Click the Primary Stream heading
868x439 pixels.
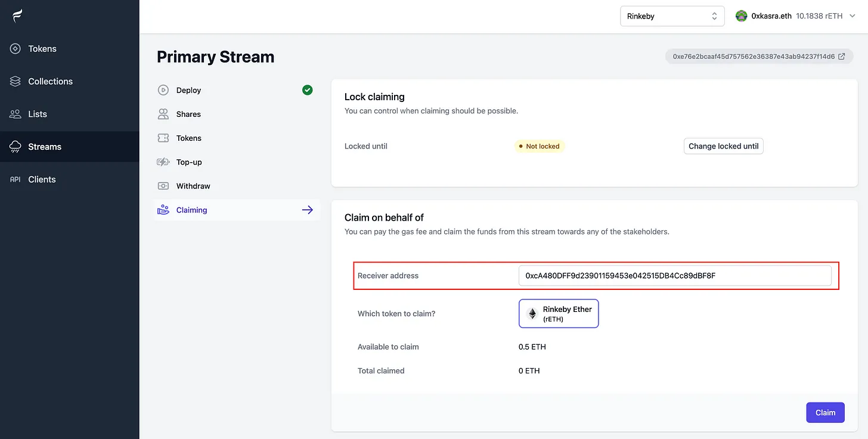(216, 57)
